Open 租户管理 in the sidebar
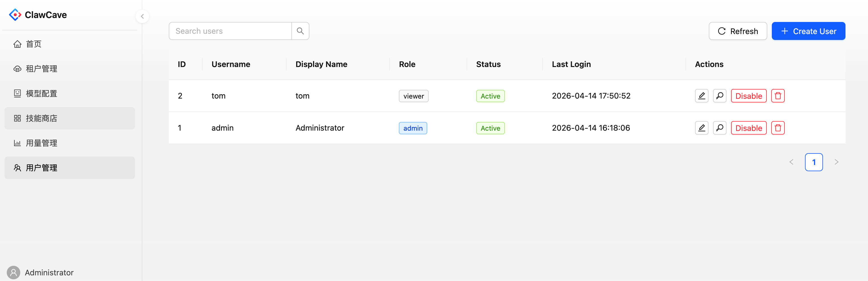 pos(41,69)
